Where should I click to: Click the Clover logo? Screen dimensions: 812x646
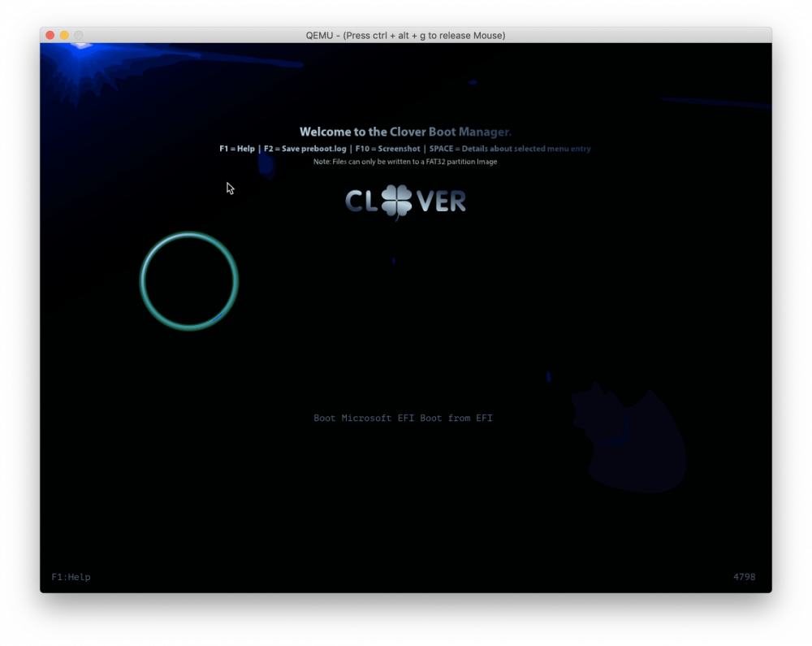[x=405, y=202]
